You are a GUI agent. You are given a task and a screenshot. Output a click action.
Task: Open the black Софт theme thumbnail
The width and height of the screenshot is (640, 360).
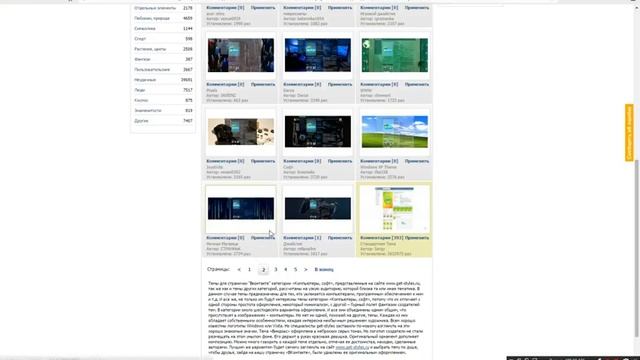[x=318, y=131]
